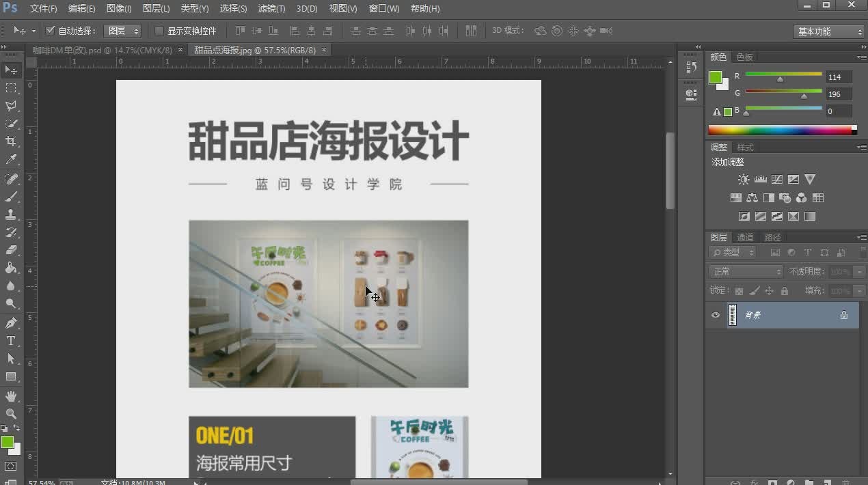Select the Zoom tool
The width and height of the screenshot is (868, 485).
[x=11, y=414]
